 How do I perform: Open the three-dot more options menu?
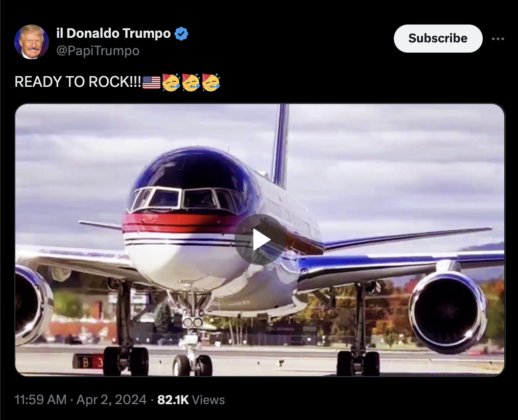[x=498, y=39]
